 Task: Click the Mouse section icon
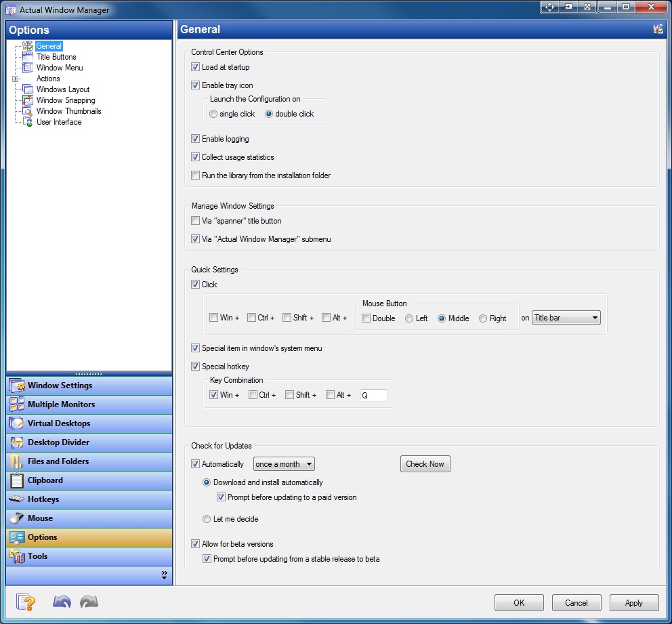click(x=17, y=518)
